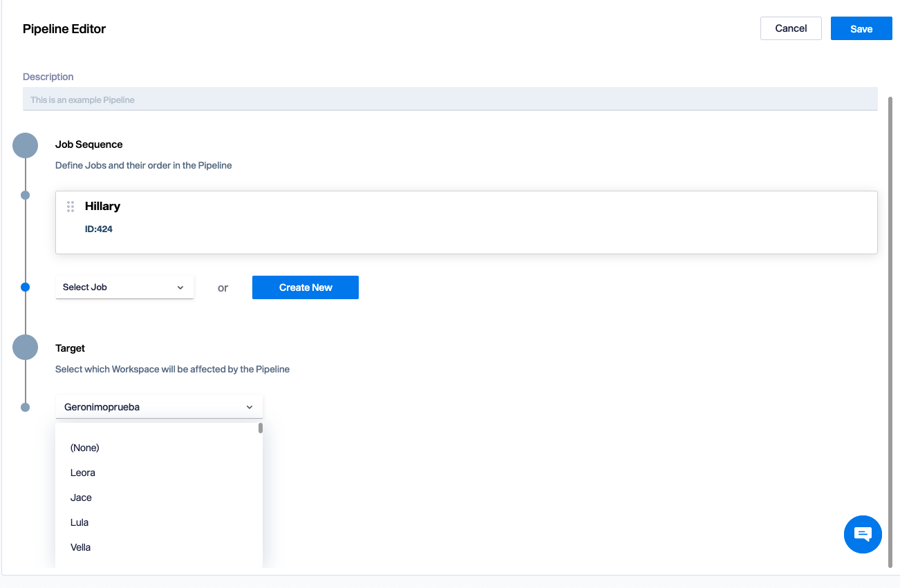Image resolution: width=900 pixels, height=588 pixels.
Task: Select the Hillary job card
Action: coord(467,222)
